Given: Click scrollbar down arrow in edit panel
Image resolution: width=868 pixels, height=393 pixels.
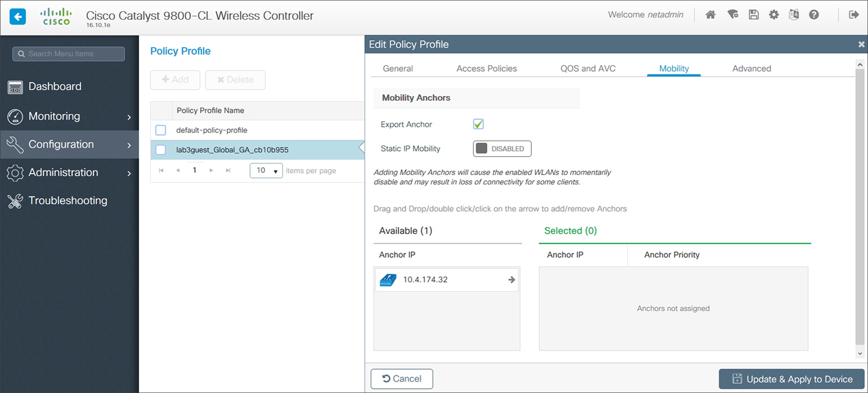Looking at the screenshot, I should [x=860, y=354].
